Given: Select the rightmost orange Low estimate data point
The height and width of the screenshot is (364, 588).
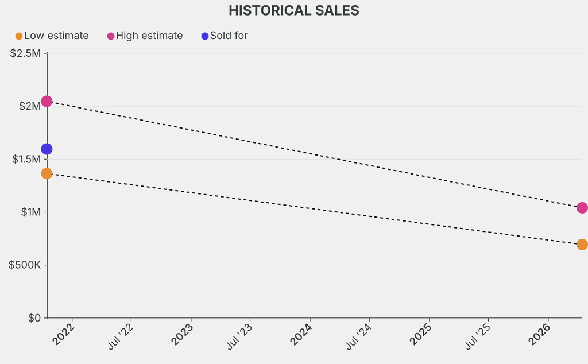Looking at the screenshot, I should point(582,245).
